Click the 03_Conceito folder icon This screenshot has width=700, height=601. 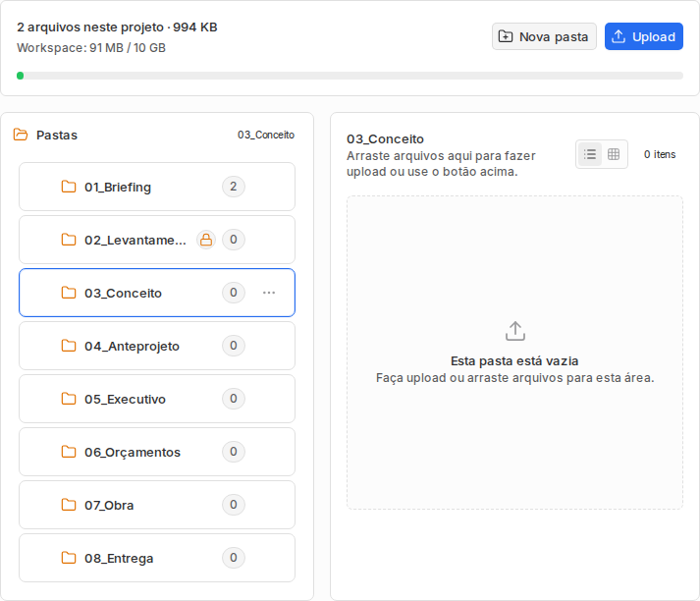(69, 293)
